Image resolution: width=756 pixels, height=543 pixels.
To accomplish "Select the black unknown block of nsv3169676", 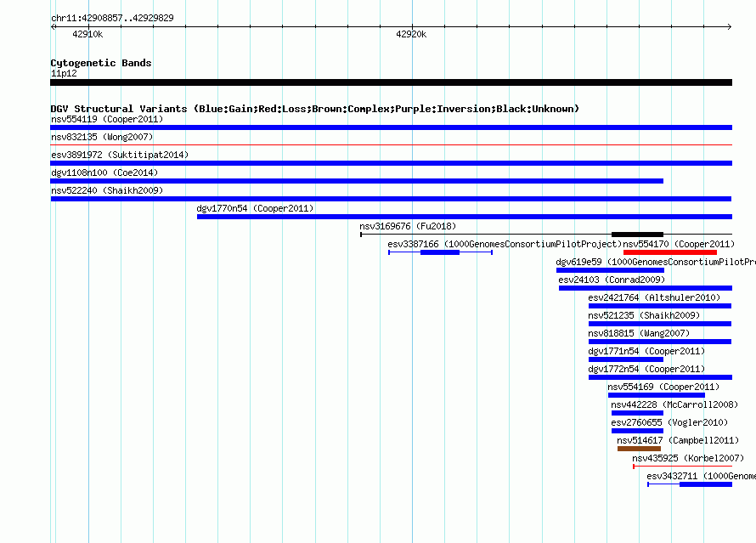I will point(637,235).
